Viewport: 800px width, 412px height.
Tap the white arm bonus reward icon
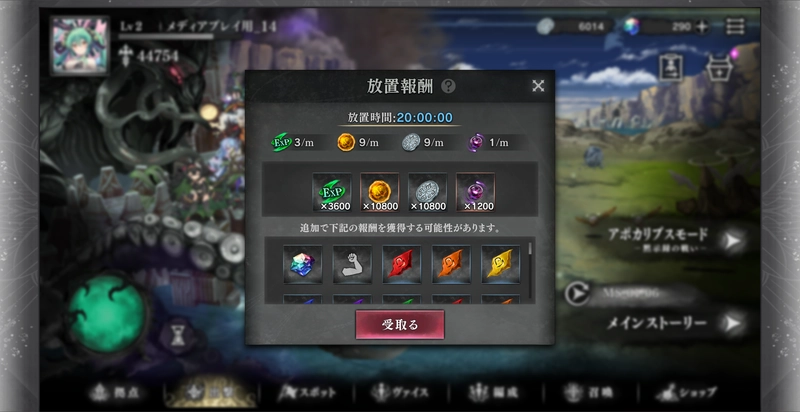[353, 265]
